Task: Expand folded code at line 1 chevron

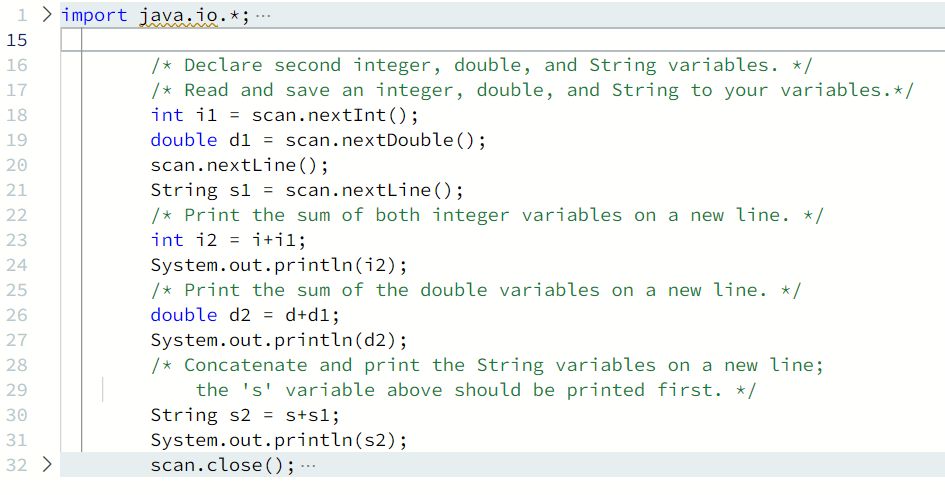Action: point(47,14)
